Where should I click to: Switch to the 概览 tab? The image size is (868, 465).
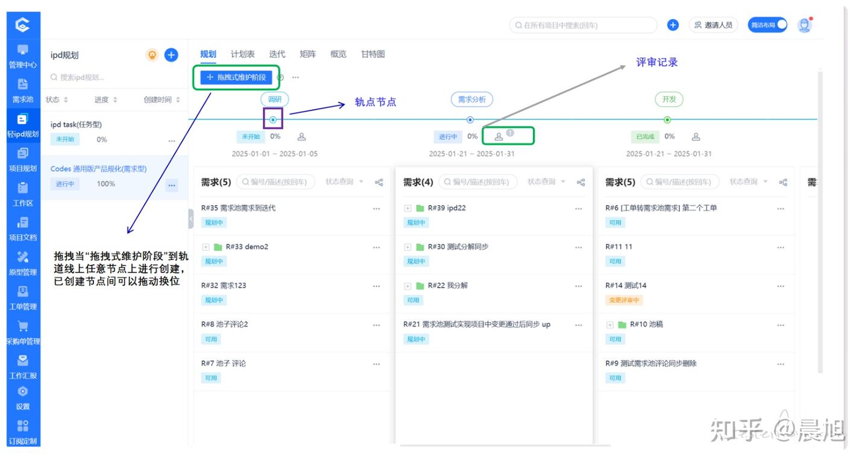tap(338, 54)
